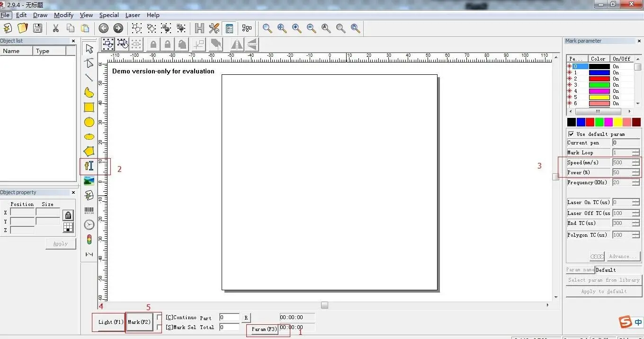Click the End TC spinner arrows
This screenshot has height=339, width=644.
[635, 223]
